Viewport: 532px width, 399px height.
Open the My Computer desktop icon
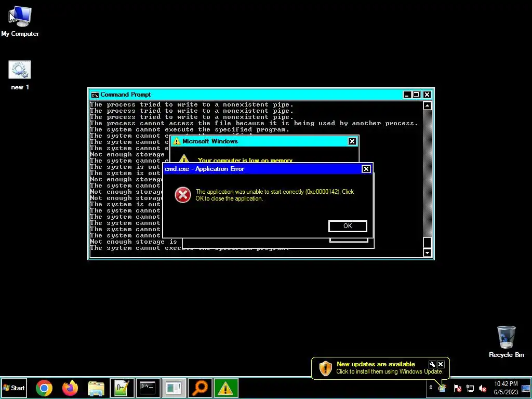pos(20,21)
